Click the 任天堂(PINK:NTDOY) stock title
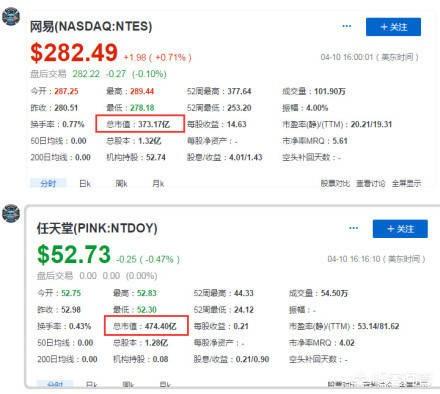The image size is (440, 394). 97,228
